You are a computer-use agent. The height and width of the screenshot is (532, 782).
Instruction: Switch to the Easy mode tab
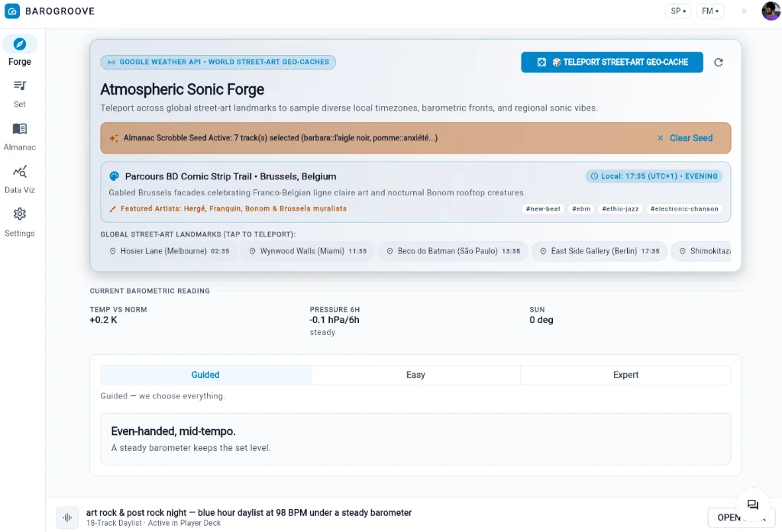(x=415, y=375)
